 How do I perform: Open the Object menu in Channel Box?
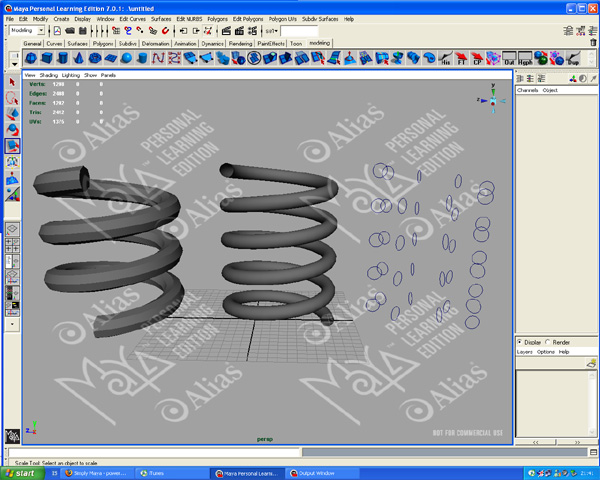550,90
